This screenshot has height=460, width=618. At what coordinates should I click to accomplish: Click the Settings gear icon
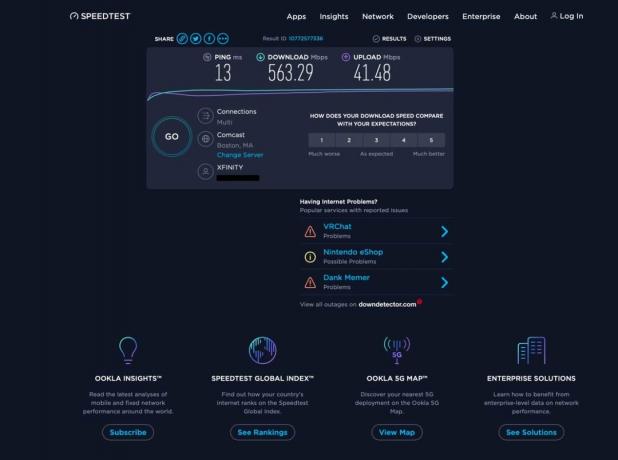click(x=418, y=39)
